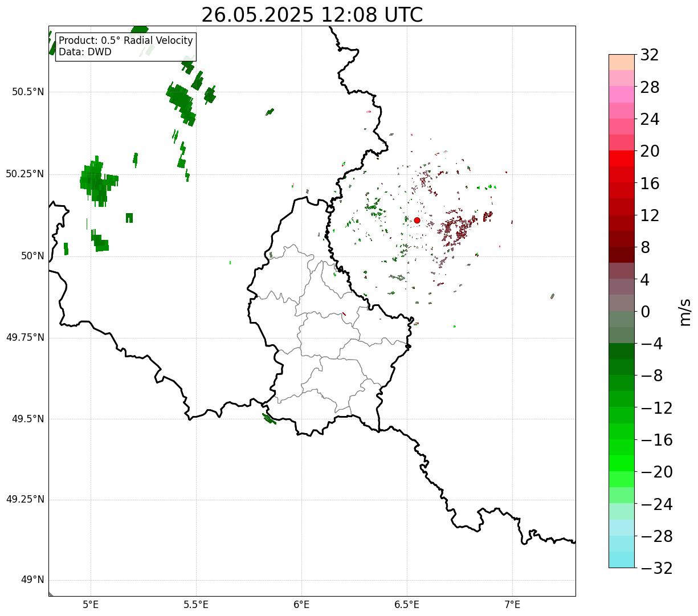The width and height of the screenshot is (698, 616).
Task: Click longitude label 6°E
Action: (x=301, y=604)
